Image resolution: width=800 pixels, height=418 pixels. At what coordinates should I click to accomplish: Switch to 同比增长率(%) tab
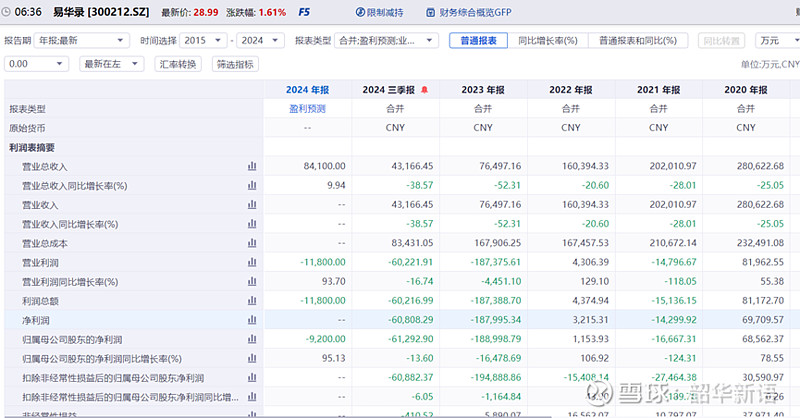tap(548, 40)
